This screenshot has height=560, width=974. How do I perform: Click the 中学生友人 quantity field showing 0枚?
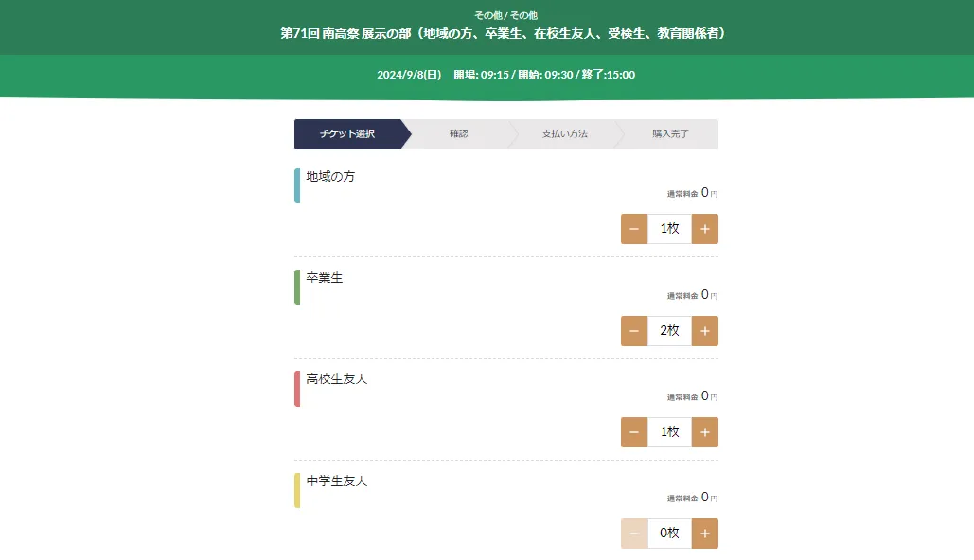[x=669, y=534]
